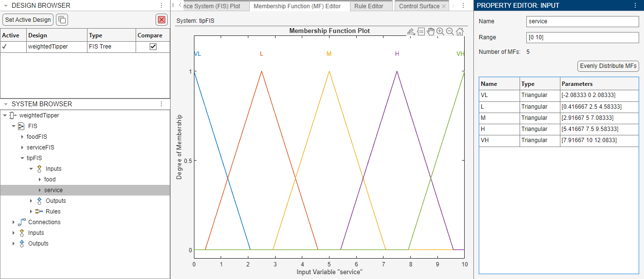
Task: Expand the Rules tree node
Action: [x=31, y=212]
